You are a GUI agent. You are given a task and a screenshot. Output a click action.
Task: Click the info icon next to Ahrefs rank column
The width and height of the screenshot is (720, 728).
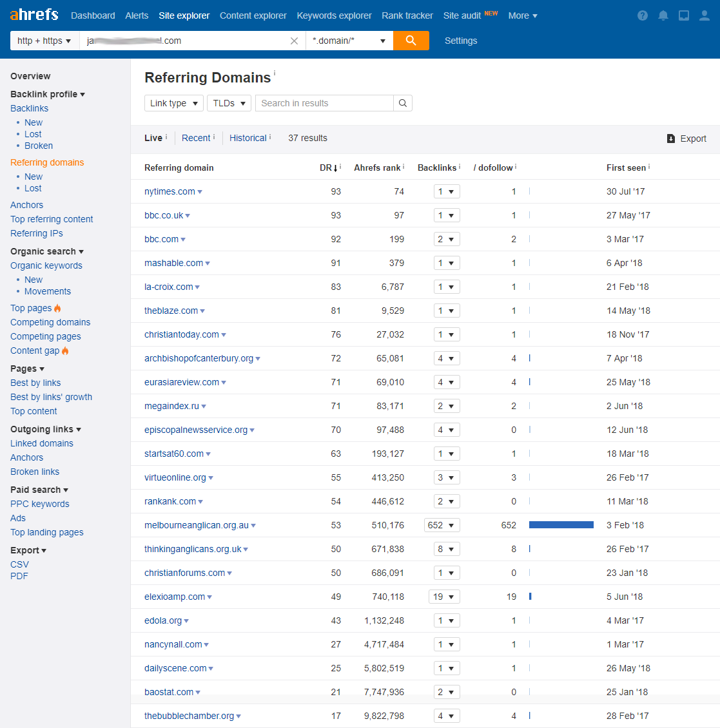[404, 166]
